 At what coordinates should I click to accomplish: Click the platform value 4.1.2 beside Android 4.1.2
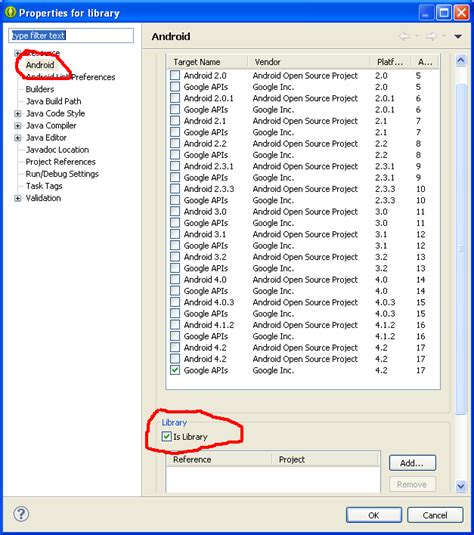[x=385, y=325]
